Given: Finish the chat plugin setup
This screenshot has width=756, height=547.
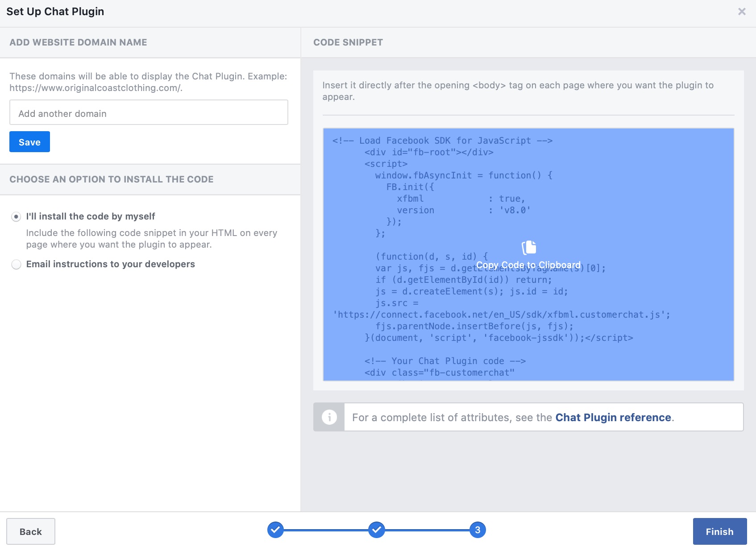Looking at the screenshot, I should pos(719,531).
